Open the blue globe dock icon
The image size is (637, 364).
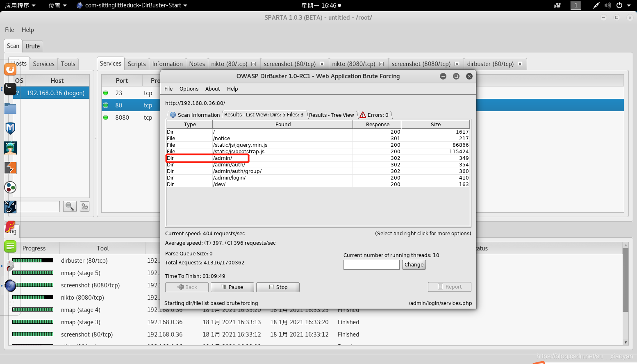pyautogui.click(x=10, y=286)
